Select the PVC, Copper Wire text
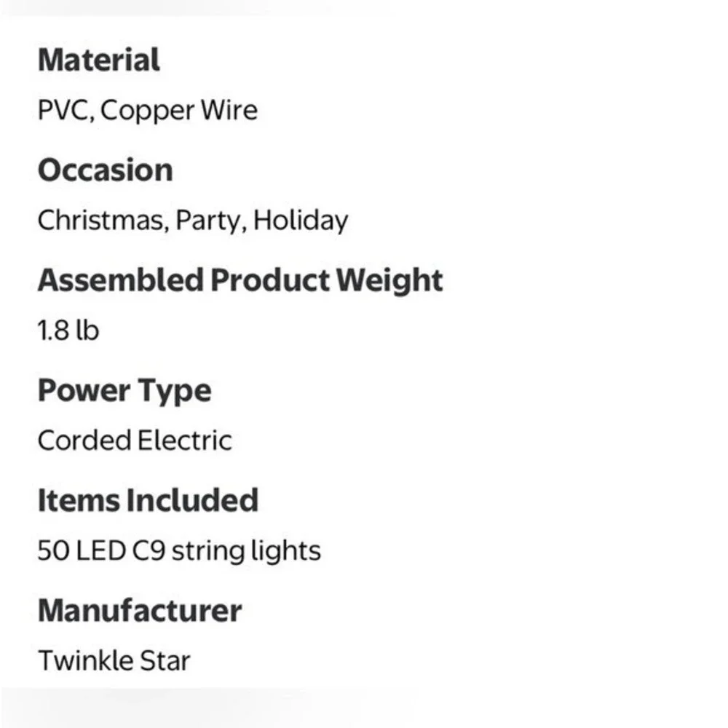This screenshot has height=728, width=728. click(x=148, y=111)
